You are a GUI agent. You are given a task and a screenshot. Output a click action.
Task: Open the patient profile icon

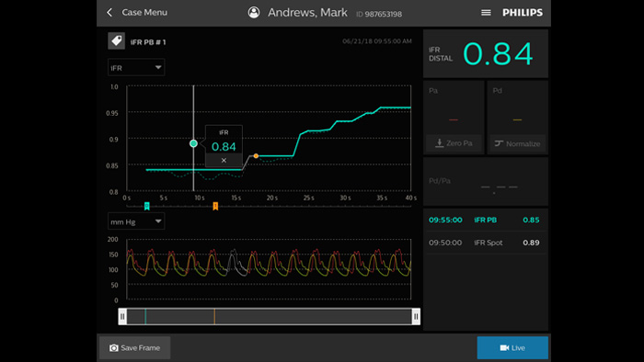point(254,12)
